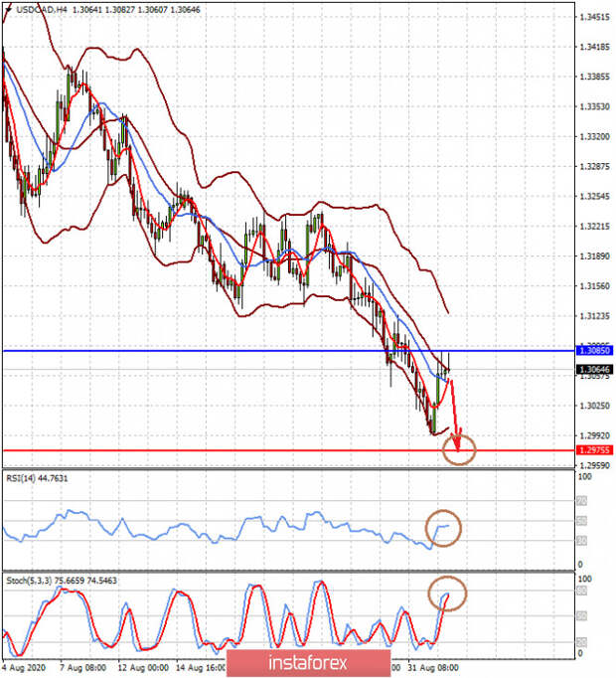Viewport: 616px width, 678px height.
Task: Click the 7 Aug 08:00 time label
Action: [x=83, y=671]
